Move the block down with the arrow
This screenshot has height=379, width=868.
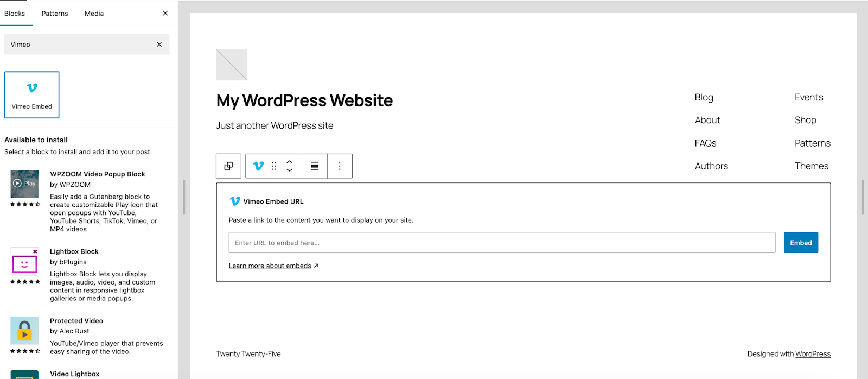[x=290, y=170]
